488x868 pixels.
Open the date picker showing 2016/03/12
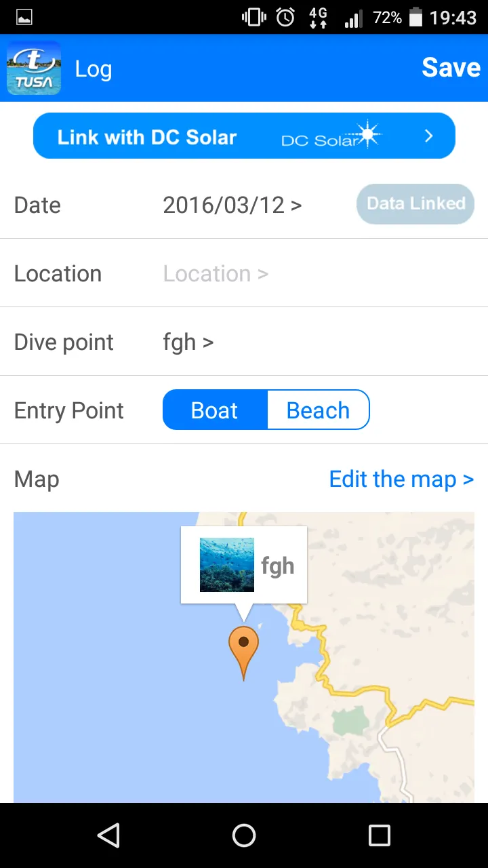click(232, 205)
